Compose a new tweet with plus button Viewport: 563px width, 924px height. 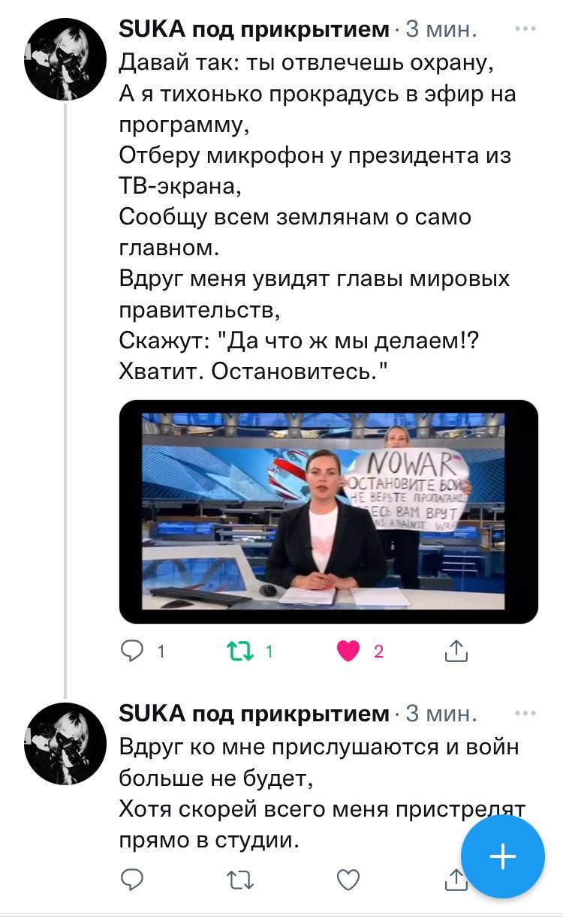coord(502,856)
